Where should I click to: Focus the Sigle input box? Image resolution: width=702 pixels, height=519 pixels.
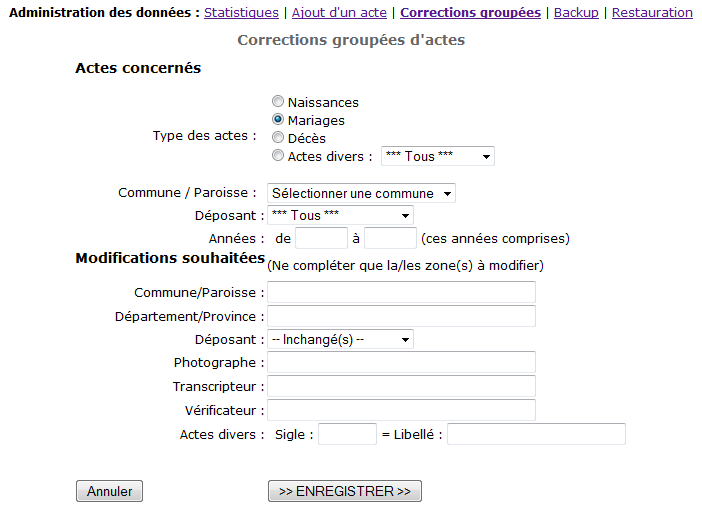tap(347, 434)
